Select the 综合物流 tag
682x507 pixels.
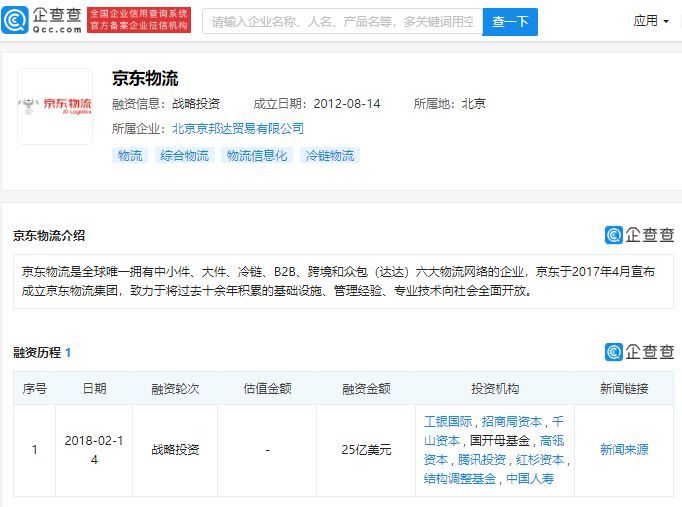pos(184,156)
